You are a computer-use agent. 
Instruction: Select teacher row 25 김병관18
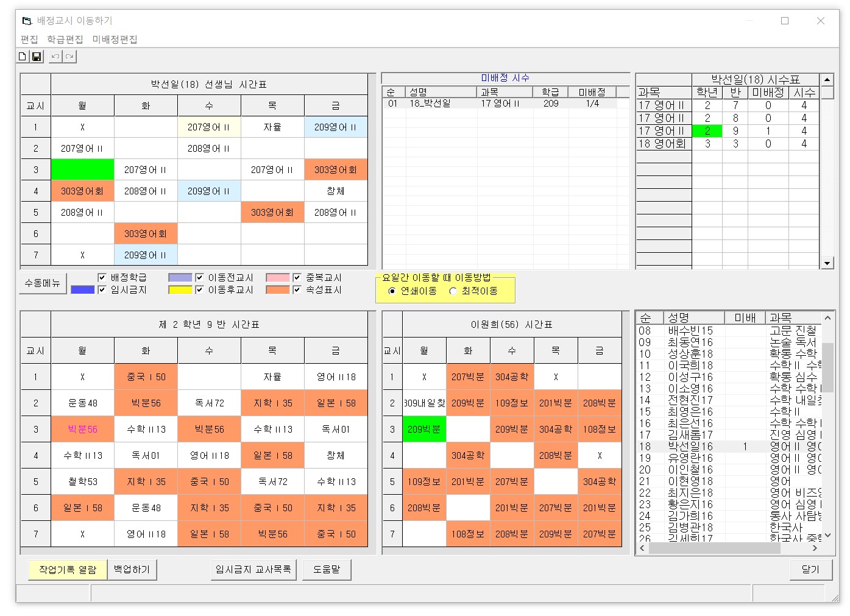[x=729, y=527]
